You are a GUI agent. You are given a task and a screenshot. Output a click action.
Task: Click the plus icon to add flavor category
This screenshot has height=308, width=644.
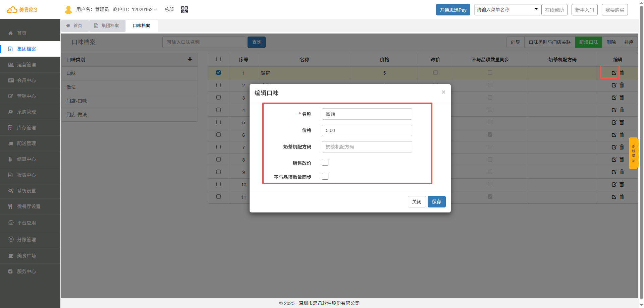pos(190,59)
